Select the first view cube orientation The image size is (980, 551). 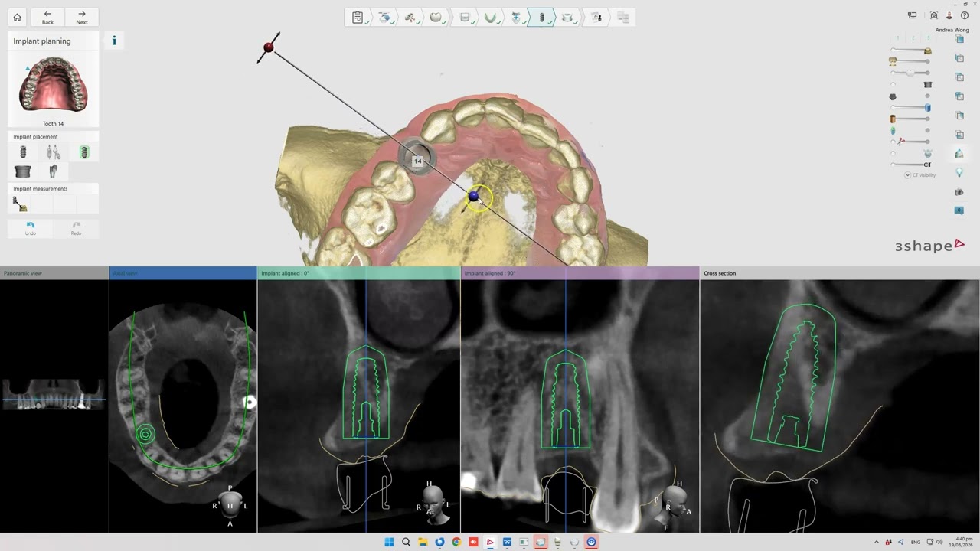pyautogui.click(x=959, y=39)
